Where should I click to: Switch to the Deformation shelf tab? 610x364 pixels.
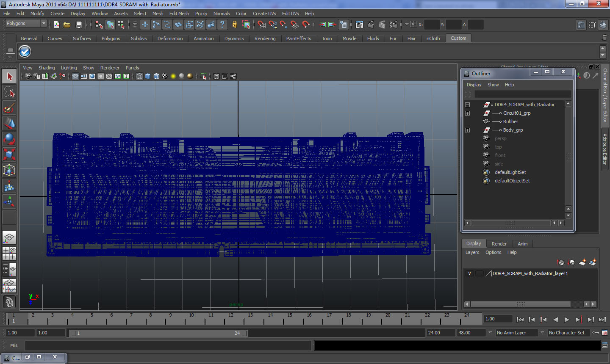[x=170, y=39]
